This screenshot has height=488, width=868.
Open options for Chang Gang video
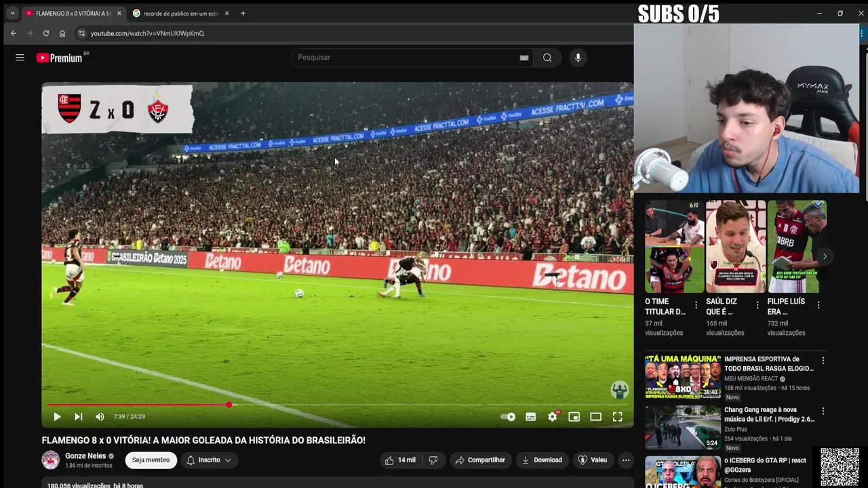tap(823, 411)
